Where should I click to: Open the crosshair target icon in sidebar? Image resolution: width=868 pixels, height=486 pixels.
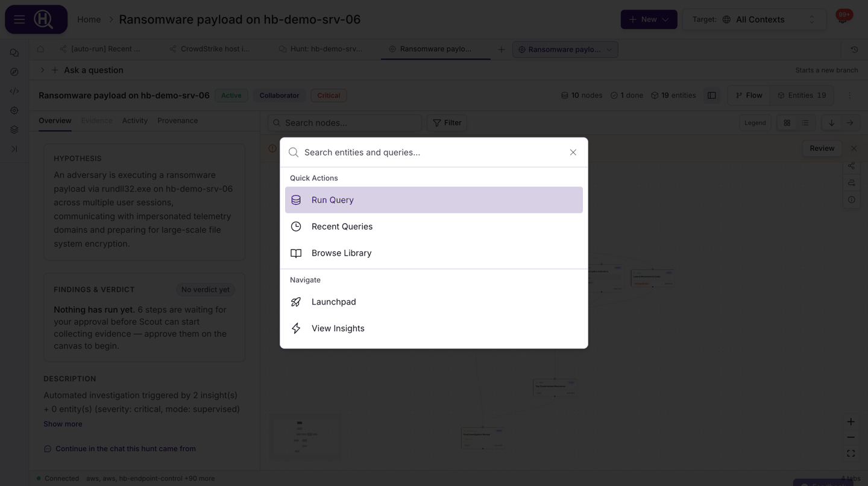click(x=14, y=110)
